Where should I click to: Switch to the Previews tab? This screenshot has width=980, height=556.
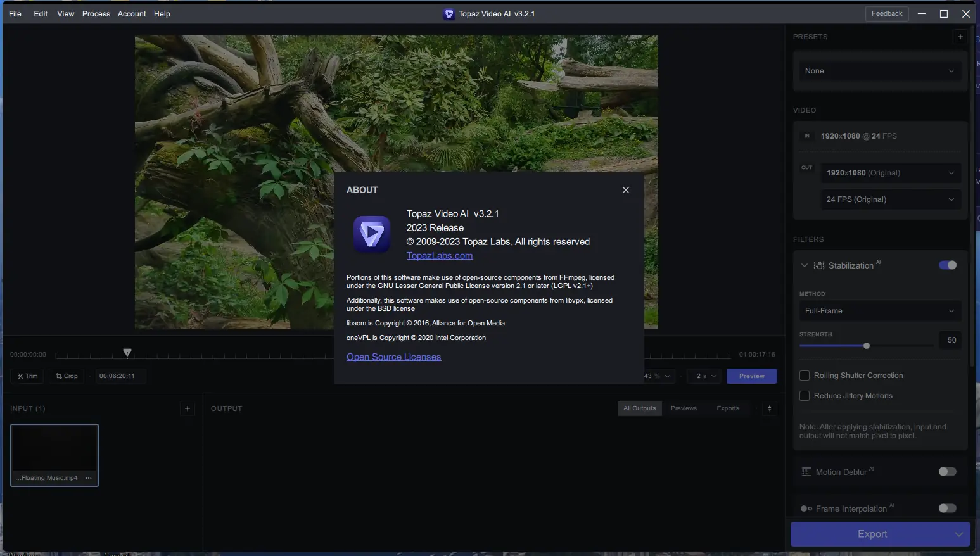(x=684, y=408)
